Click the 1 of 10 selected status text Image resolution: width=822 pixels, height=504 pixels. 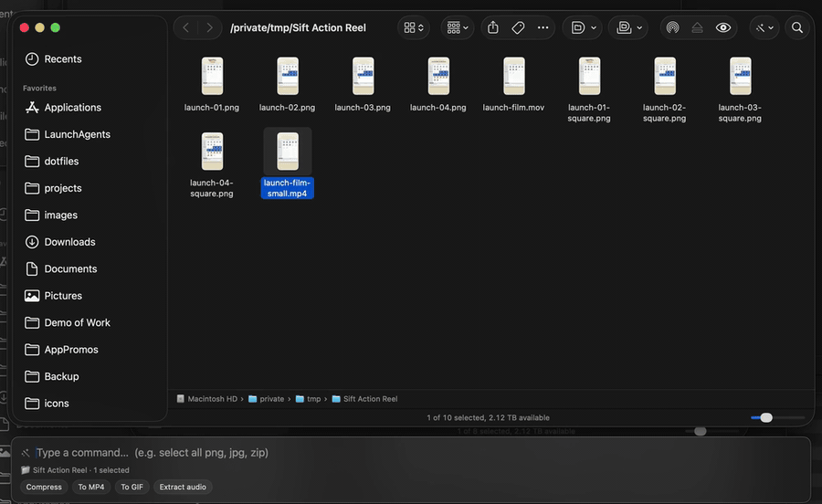pyautogui.click(x=488, y=417)
